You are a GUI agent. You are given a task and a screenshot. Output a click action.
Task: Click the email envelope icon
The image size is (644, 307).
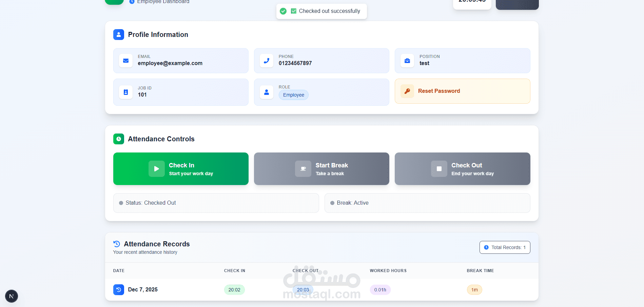tap(126, 61)
